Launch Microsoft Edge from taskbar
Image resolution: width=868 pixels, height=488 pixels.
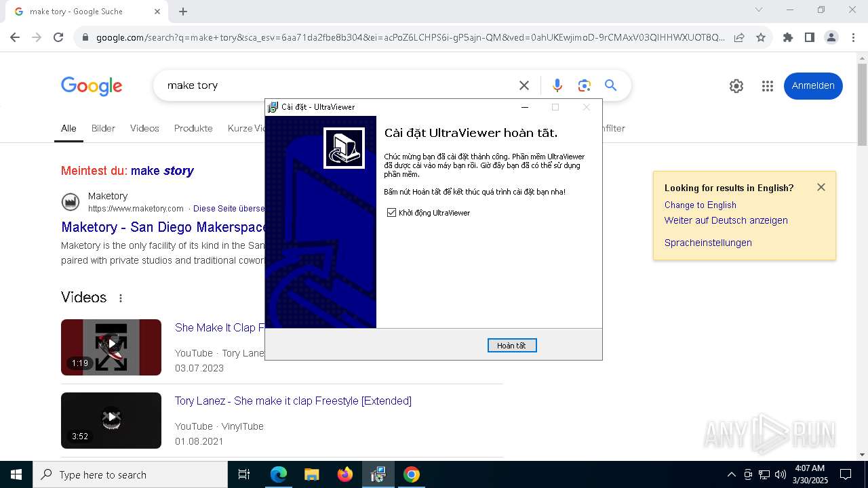pyautogui.click(x=279, y=474)
